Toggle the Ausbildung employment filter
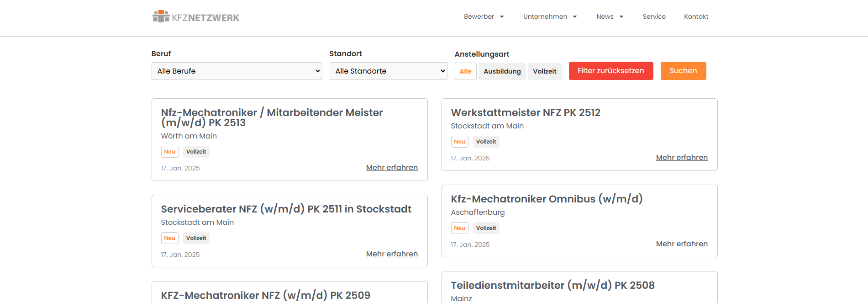Viewport: 868px width, 303px height. [x=502, y=71]
